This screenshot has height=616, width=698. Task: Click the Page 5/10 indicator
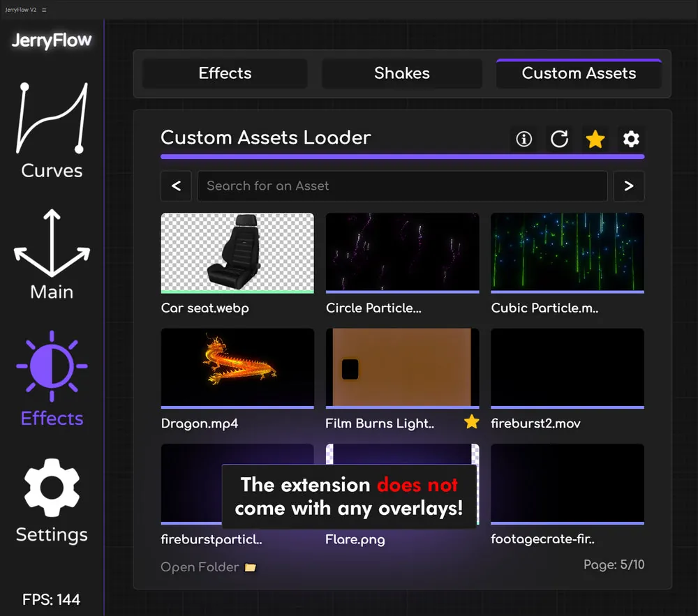click(614, 565)
